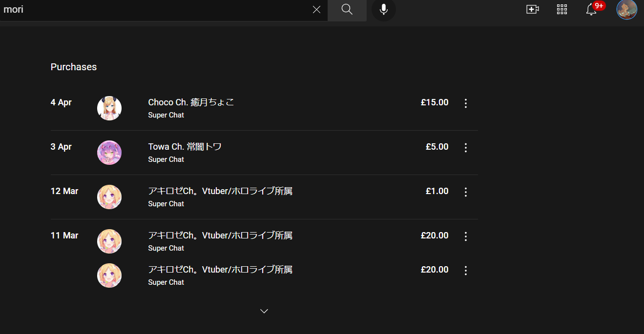Click the 'Purchases' heading
The width and height of the screenshot is (644, 334).
(74, 67)
